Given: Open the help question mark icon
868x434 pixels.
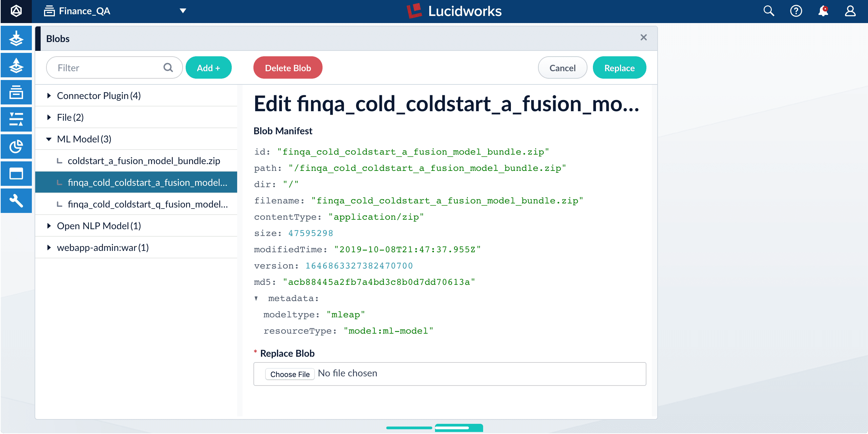Looking at the screenshot, I should click(796, 11).
